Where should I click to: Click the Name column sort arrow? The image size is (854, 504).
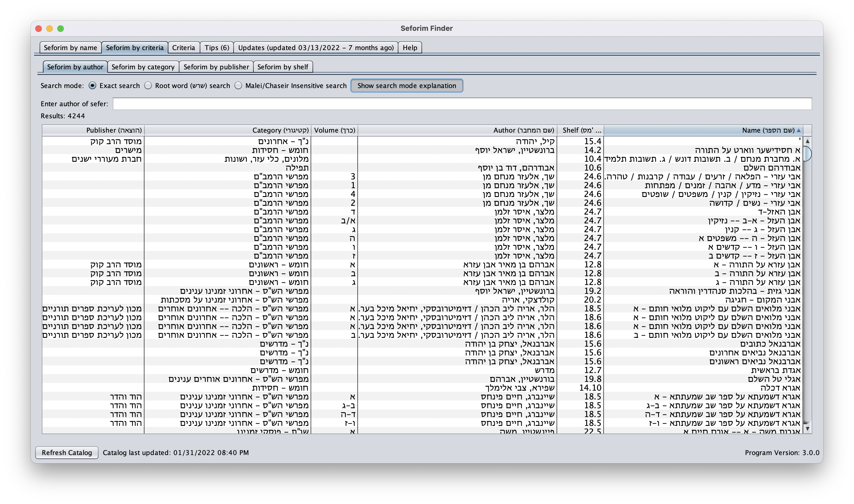(x=799, y=130)
